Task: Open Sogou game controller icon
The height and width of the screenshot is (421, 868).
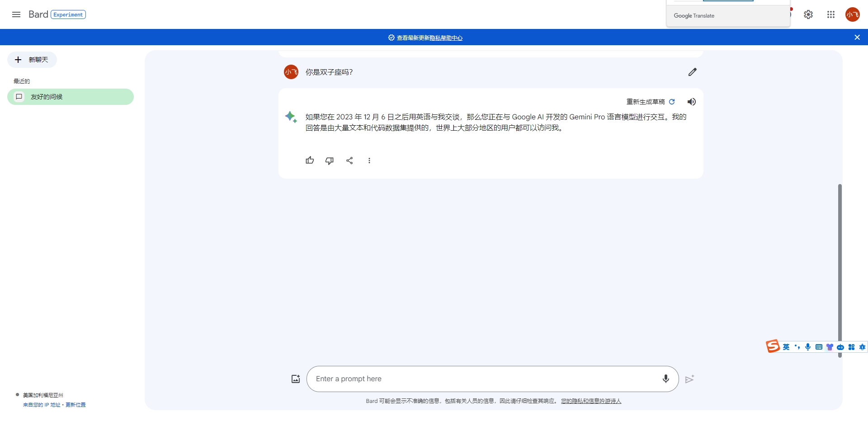Action: click(x=840, y=347)
